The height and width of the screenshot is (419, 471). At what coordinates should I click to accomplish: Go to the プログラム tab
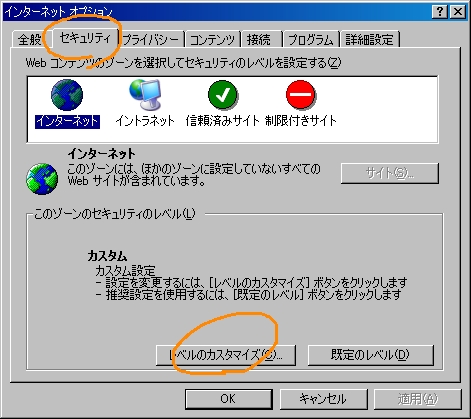coord(311,40)
